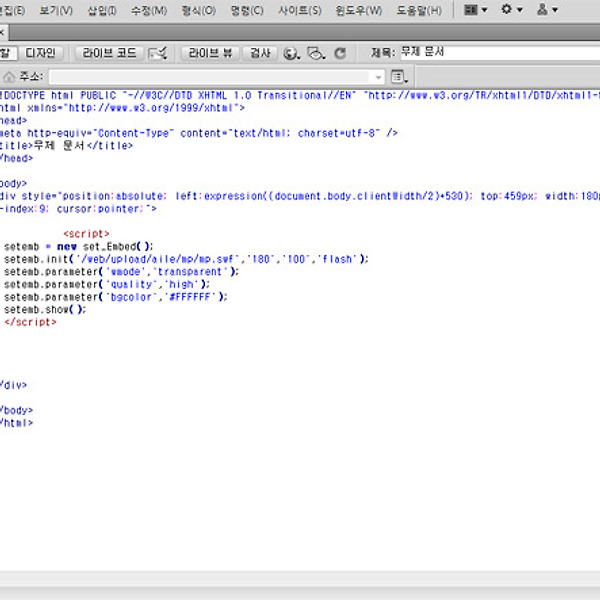Toggle the 라이브 코드 (Live Code) view
This screenshot has height=600, width=600.
tap(109, 53)
